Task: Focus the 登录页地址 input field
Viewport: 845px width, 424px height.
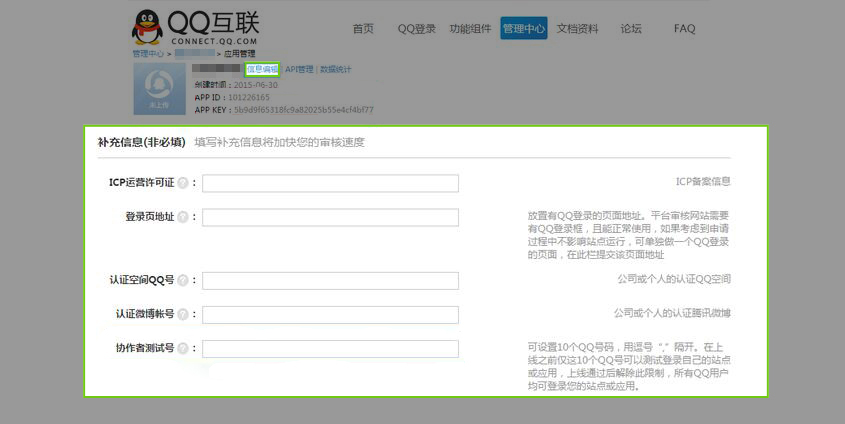Action: click(x=330, y=217)
